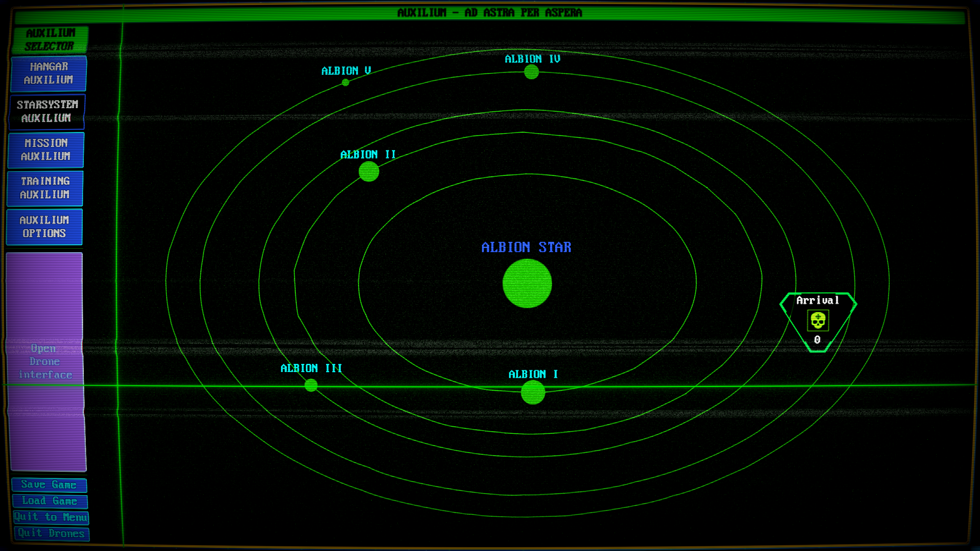Select the Albion I planet
This screenshot has height=551, width=980.
coord(533,392)
